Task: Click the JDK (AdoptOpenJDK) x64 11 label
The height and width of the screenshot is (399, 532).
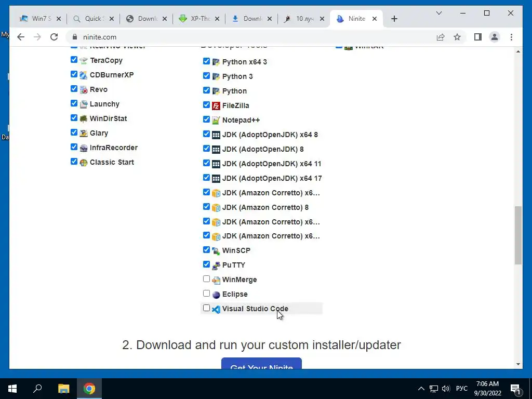Action: click(271, 164)
